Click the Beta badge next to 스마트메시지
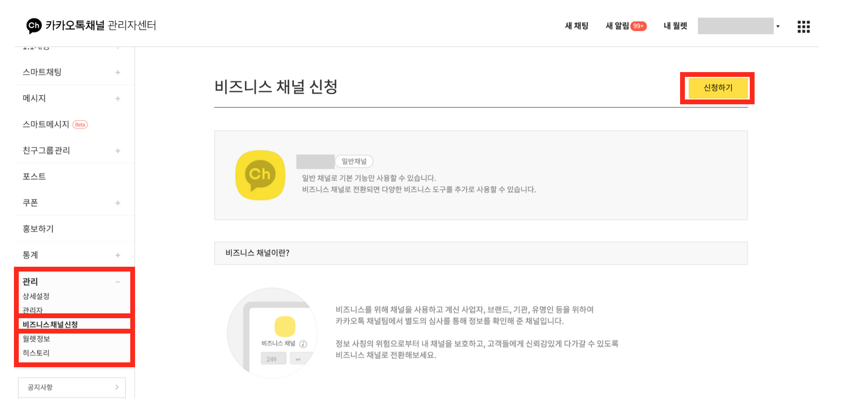868x409 pixels. [x=80, y=124]
